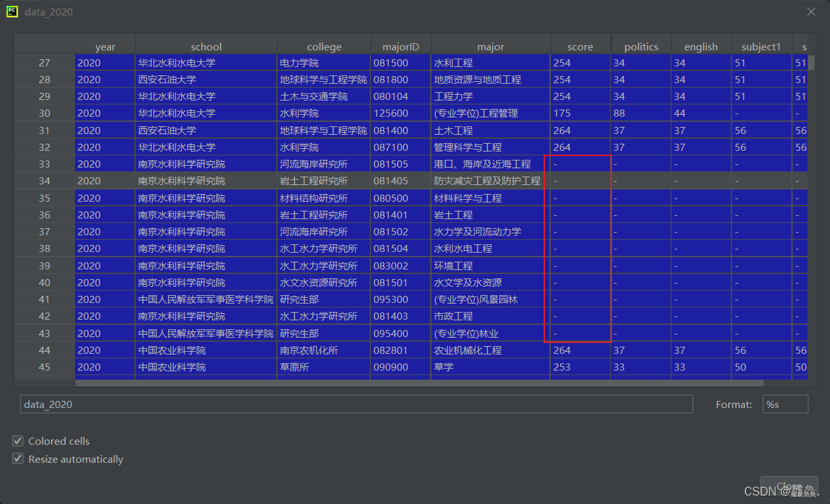Image resolution: width=830 pixels, height=504 pixels.
Task: Select the year column header
Action: point(105,46)
